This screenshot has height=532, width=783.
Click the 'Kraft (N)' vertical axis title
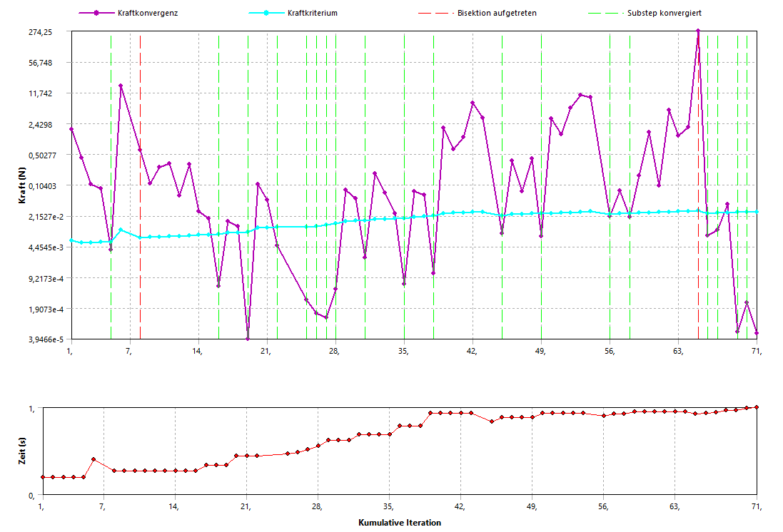tap(23, 185)
